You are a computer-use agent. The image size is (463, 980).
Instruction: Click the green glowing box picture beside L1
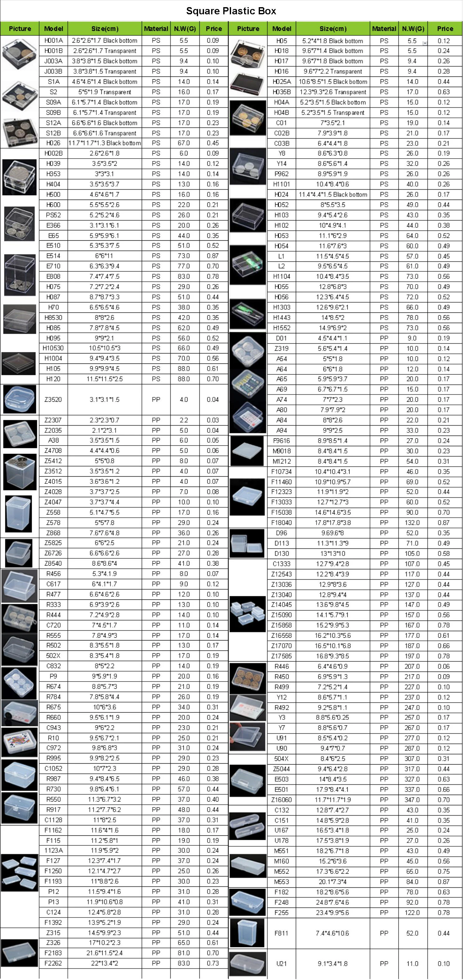[248, 265]
